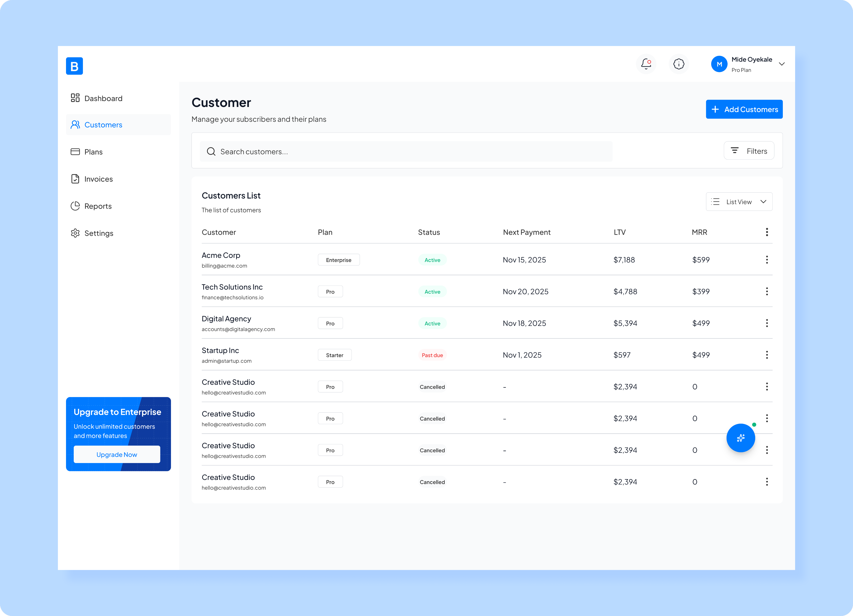Go to Dashboard in sidebar
Screen dimensions: 853x616
coord(103,98)
